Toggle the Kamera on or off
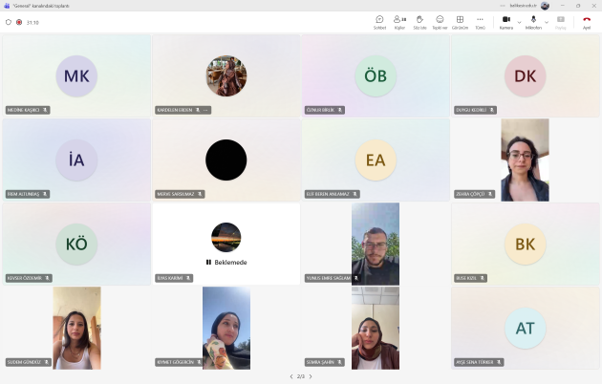This screenshot has width=602, height=384. click(506, 22)
